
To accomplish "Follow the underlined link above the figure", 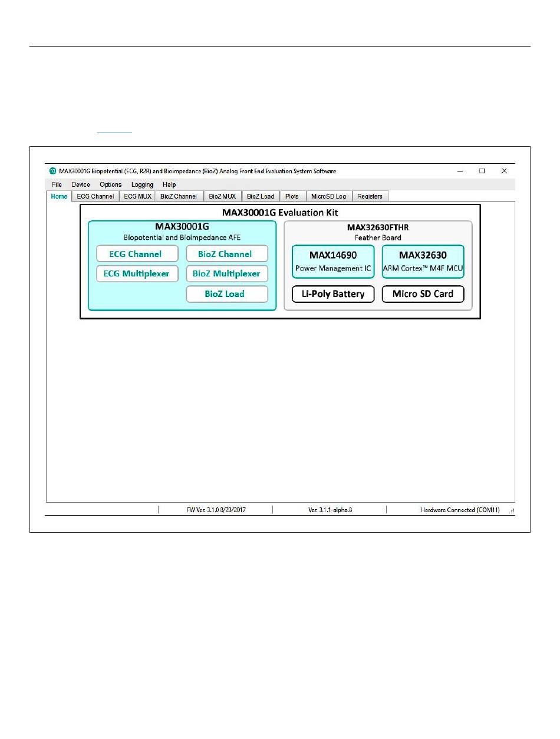I will coord(114,131).
